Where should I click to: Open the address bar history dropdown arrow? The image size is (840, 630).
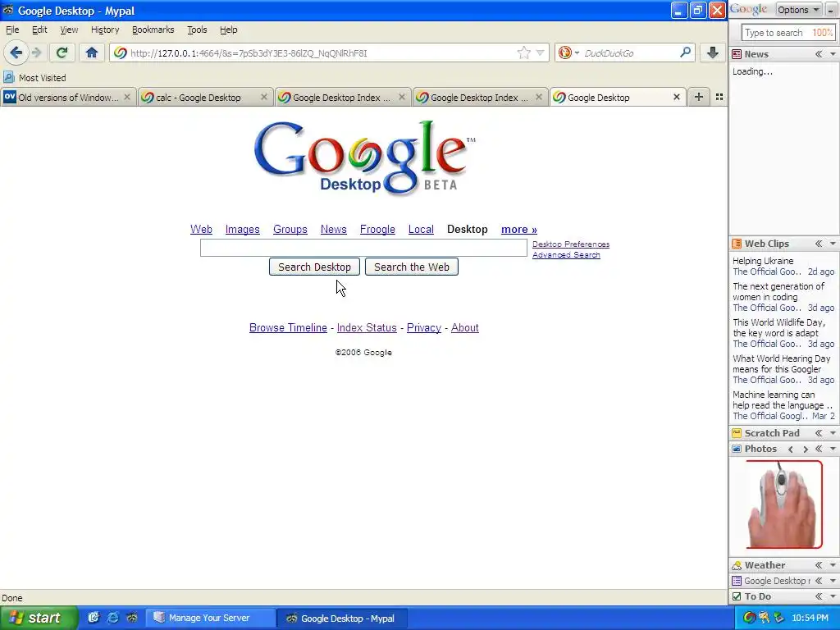coord(540,52)
